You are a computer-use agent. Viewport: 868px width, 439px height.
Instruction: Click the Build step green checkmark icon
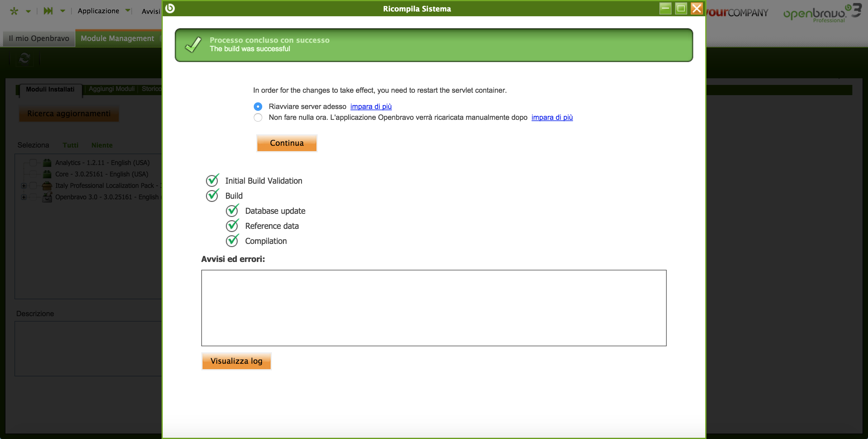click(x=212, y=196)
